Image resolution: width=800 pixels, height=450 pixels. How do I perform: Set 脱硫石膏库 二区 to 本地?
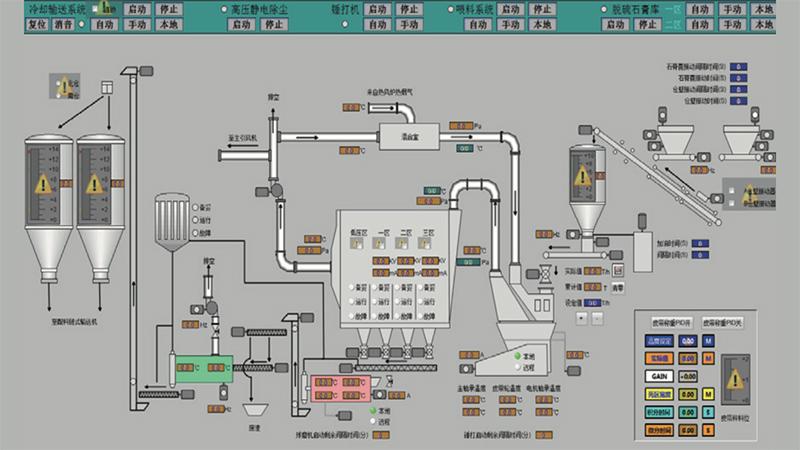(763, 24)
